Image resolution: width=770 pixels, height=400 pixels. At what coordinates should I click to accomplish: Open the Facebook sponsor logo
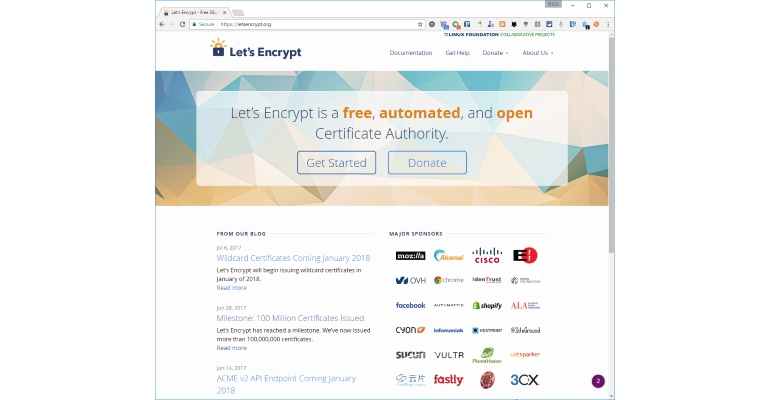pos(411,305)
